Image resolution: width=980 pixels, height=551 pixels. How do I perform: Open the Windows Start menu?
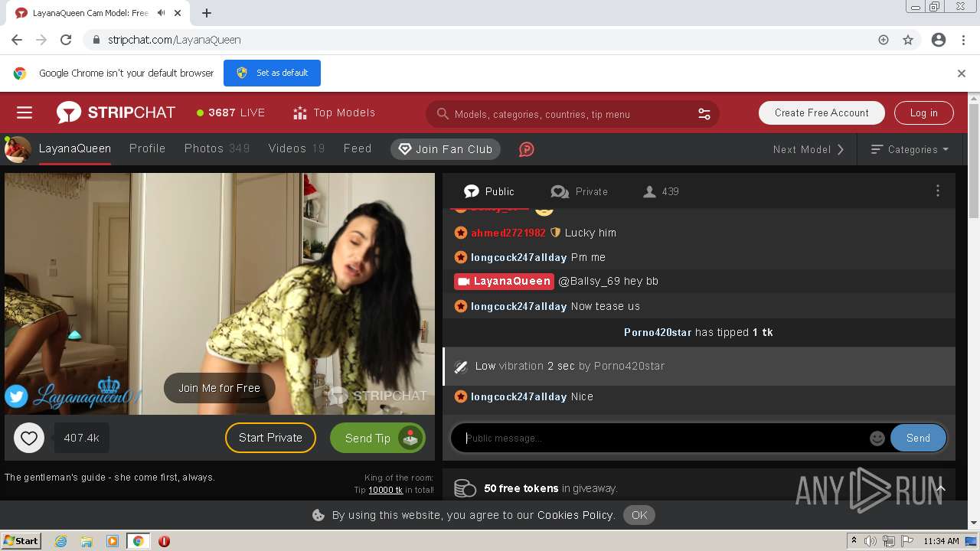point(21,540)
